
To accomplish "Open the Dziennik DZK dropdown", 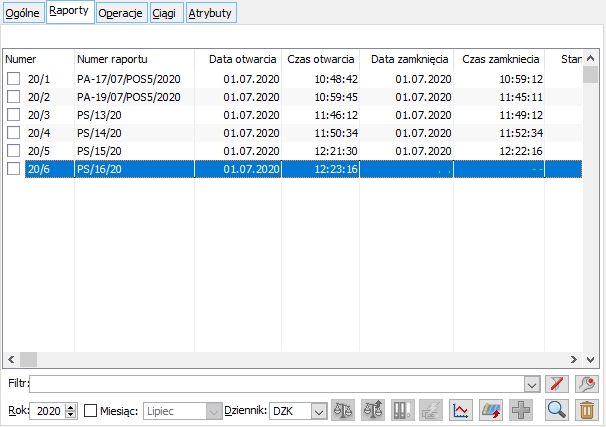I will [319, 411].
